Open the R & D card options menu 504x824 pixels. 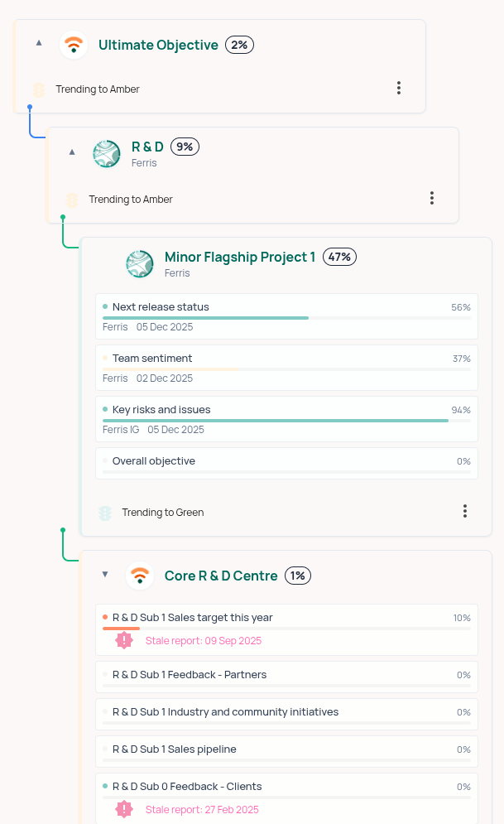[x=431, y=198]
